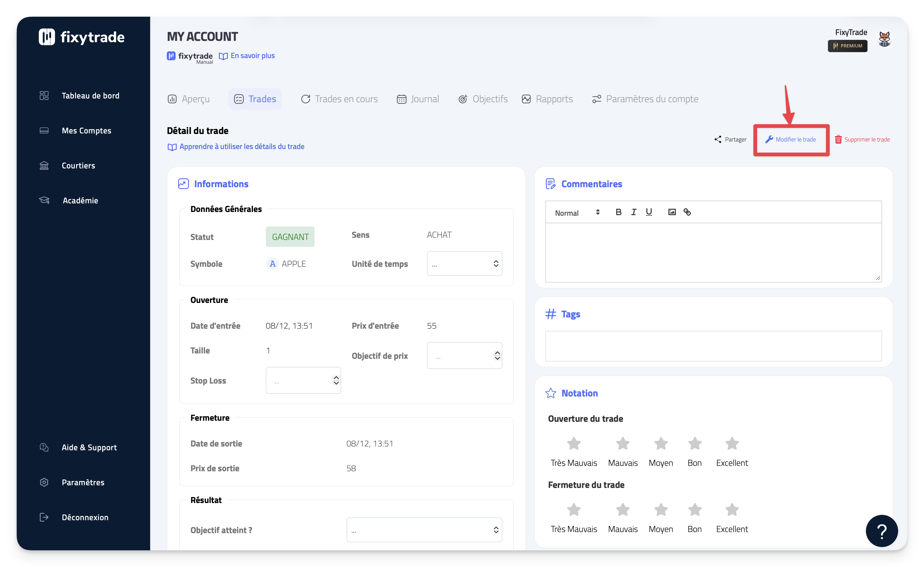Click the Bold formatting icon in Commentaires
The image size is (924, 567).
point(618,212)
